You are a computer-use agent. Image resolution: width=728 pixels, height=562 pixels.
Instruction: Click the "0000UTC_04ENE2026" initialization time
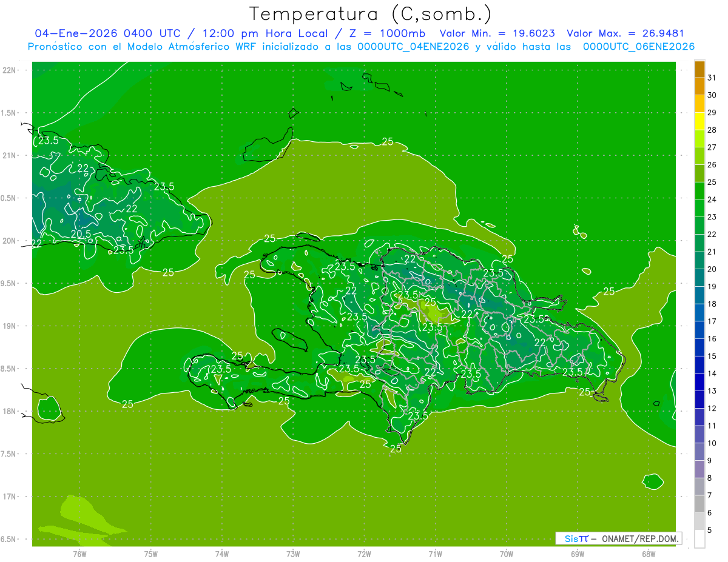point(413,47)
